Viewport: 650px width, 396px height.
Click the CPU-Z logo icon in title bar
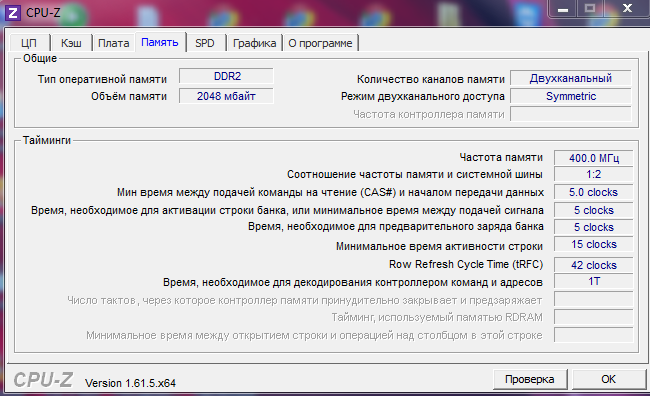[13, 13]
